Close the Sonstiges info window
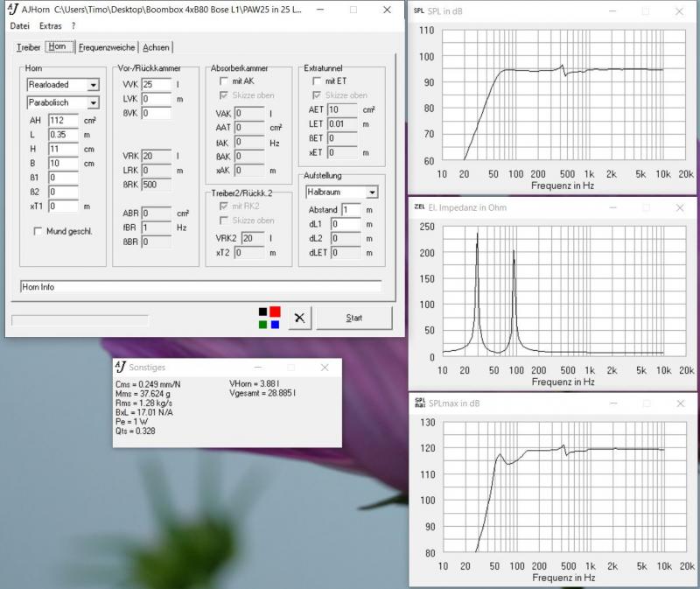This screenshot has width=700, height=589. [x=326, y=368]
